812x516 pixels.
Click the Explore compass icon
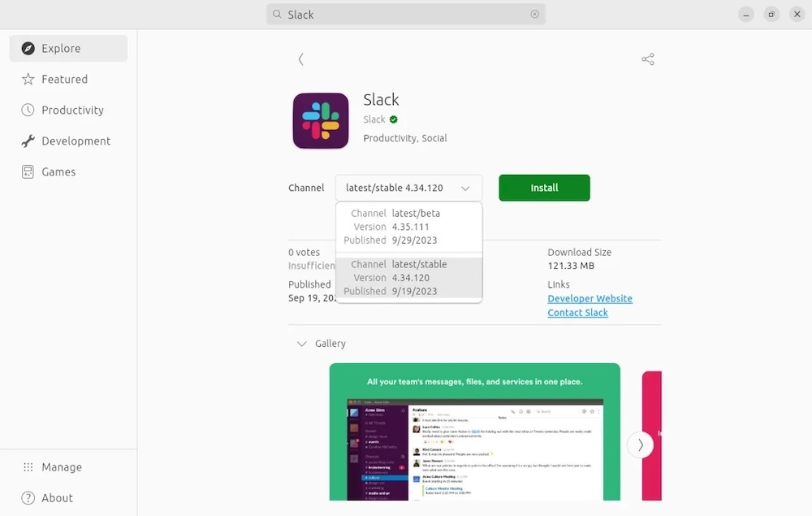pyautogui.click(x=28, y=48)
